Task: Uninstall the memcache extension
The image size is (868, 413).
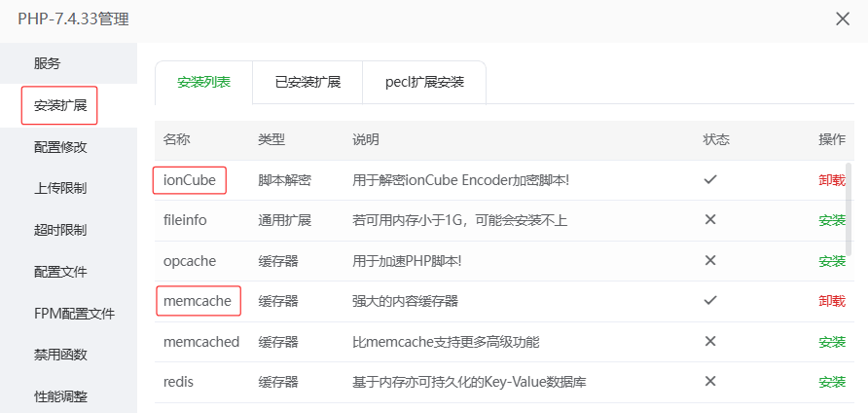Action: (832, 301)
